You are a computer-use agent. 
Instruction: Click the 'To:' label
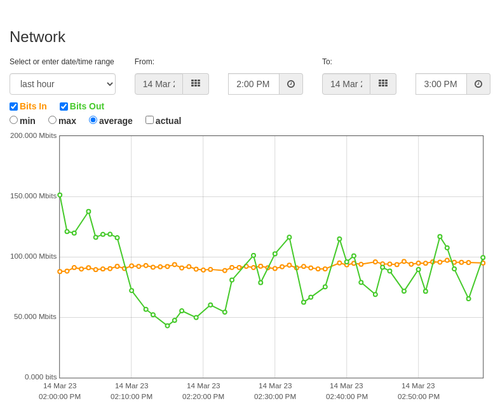pos(327,62)
